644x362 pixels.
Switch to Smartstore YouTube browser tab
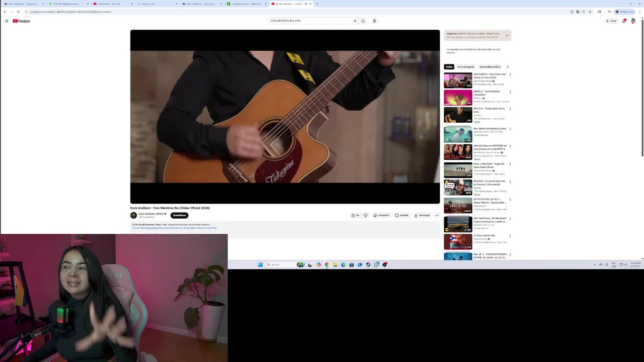[x=112, y=4]
